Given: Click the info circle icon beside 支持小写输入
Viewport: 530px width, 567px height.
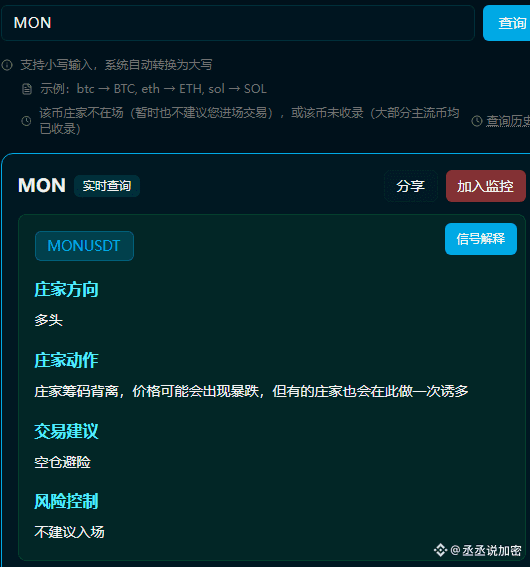Looking at the screenshot, I should (x=7, y=65).
